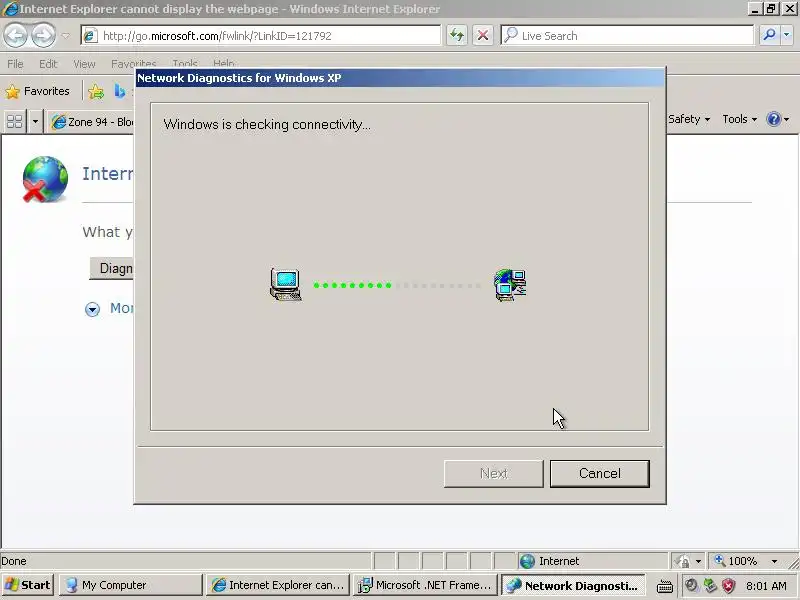Click the Add to Favorites Bar star icon
The image size is (800, 600).
pyautogui.click(x=95, y=92)
